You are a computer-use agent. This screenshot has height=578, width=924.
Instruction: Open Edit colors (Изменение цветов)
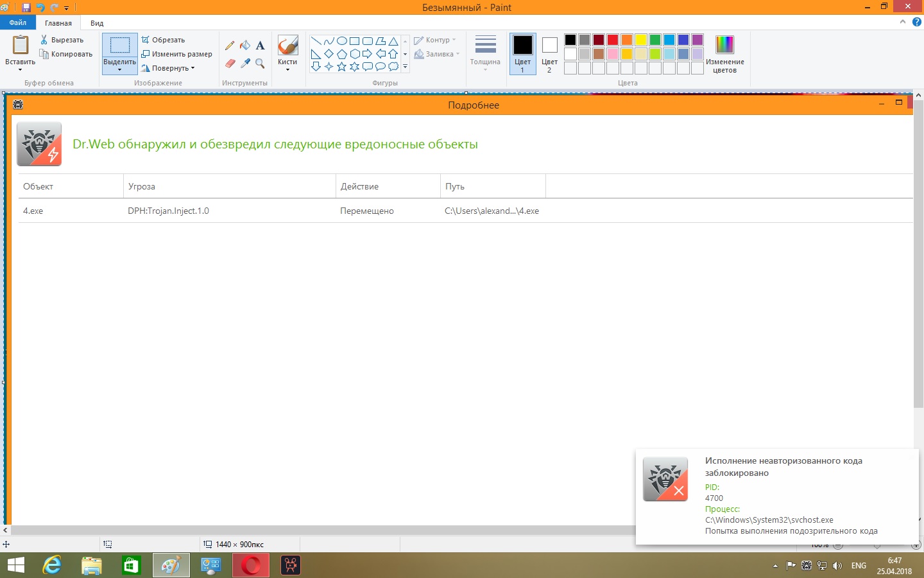[724, 54]
